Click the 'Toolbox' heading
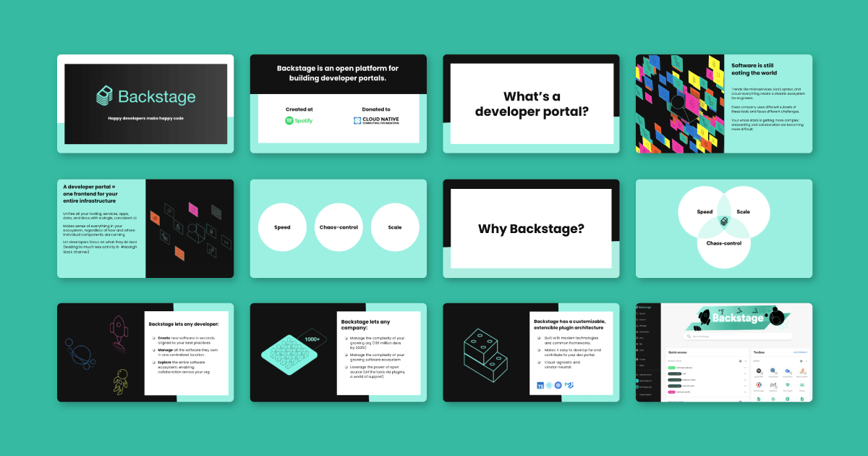This screenshot has height=456, width=868. pyautogui.click(x=759, y=352)
